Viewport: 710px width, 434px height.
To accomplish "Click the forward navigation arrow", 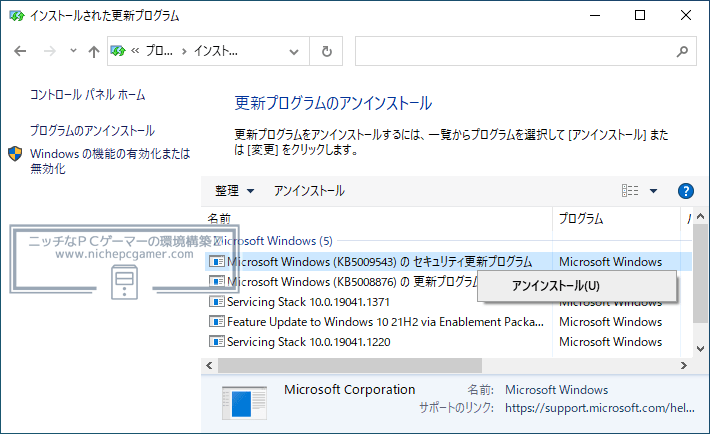I will (x=49, y=51).
